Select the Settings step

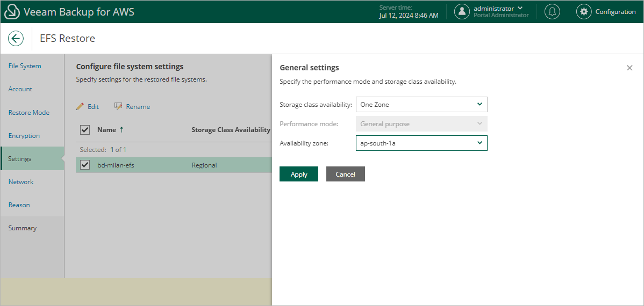point(32,158)
